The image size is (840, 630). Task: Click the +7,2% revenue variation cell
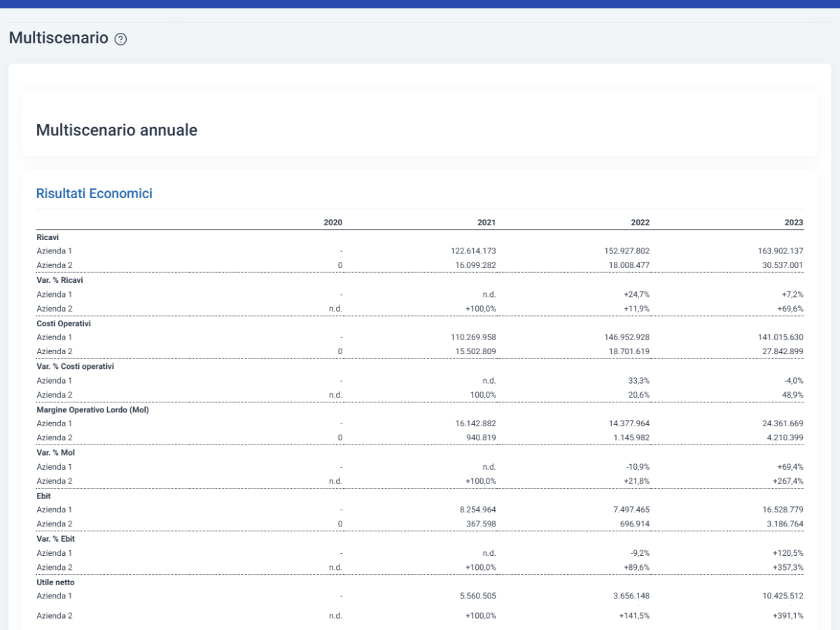click(x=792, y=294)
